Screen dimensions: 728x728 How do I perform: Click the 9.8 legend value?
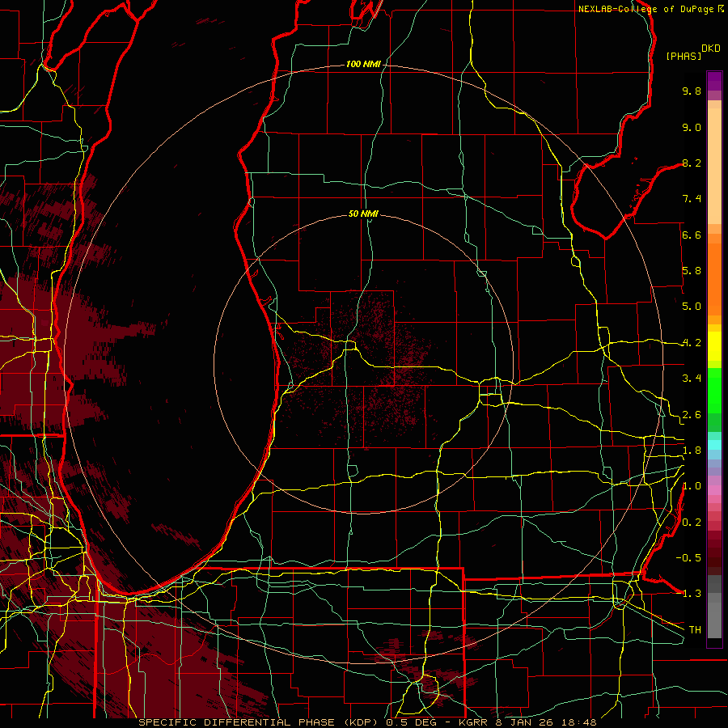pyautogui.click(x=692, y=91)
